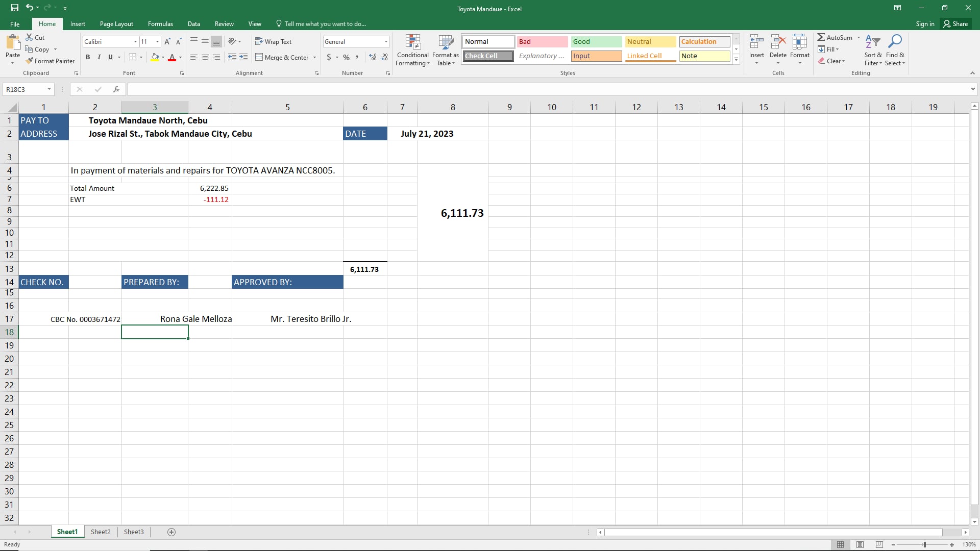This screenshot has height=551, width=980.
Task: Expand the General number format dropdown
Action: click(x=386, y=42)
